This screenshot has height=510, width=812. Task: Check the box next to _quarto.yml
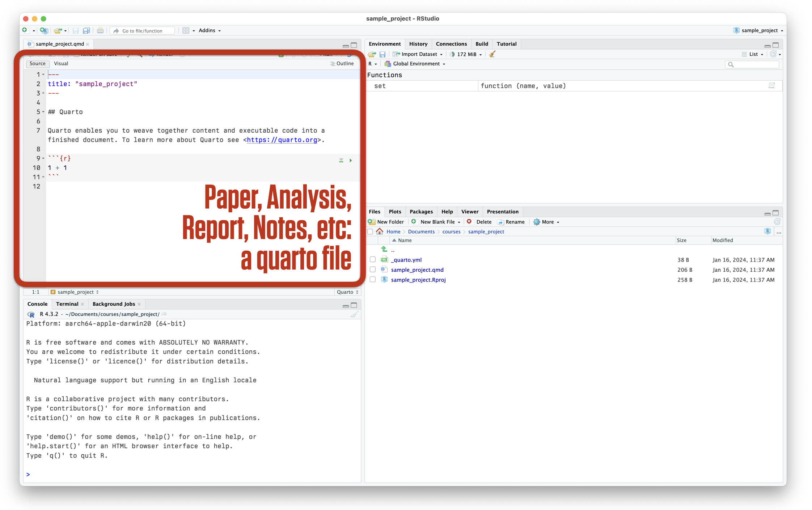click(373, 260)
